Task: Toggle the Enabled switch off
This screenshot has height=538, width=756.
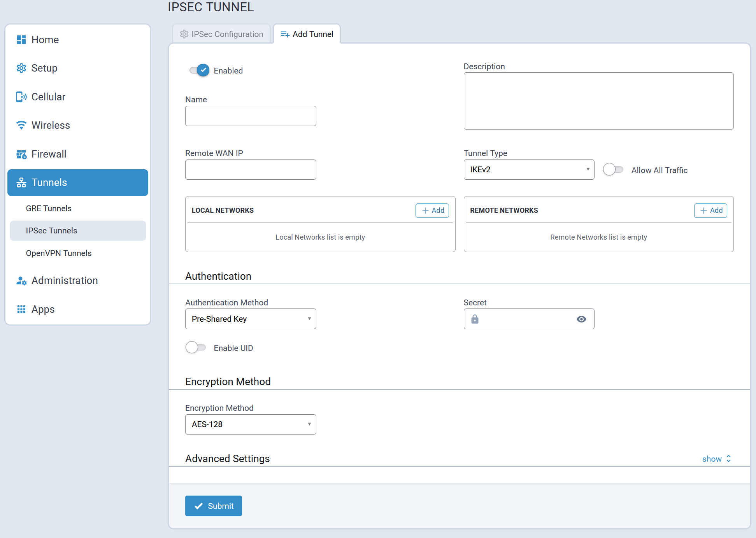Action: 200,70
